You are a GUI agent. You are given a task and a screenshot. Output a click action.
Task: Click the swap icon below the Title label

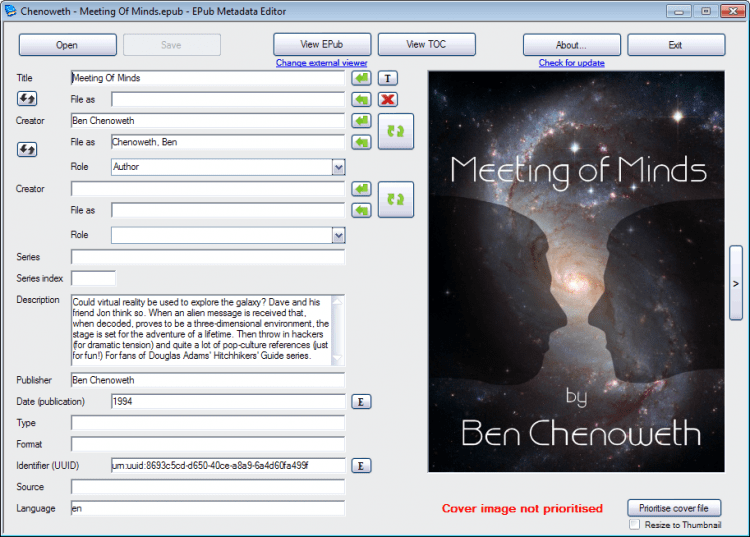[x=27, y=99]
